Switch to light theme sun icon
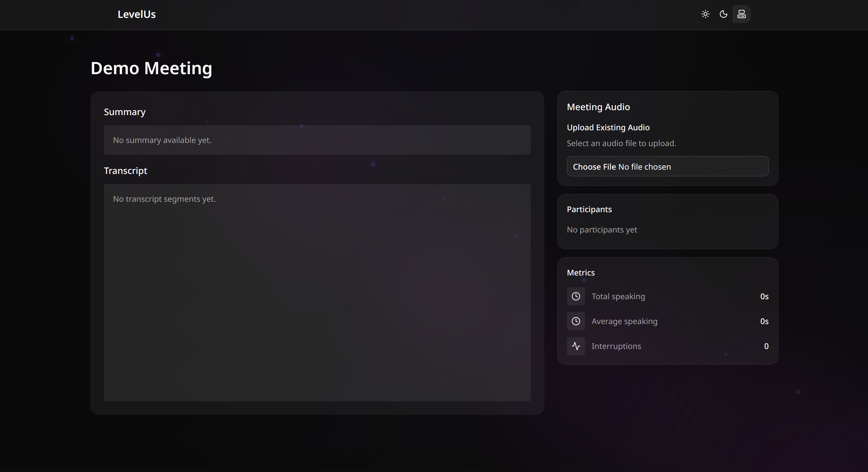The height and width of the screenshot is (472, 868). point(705,14)
